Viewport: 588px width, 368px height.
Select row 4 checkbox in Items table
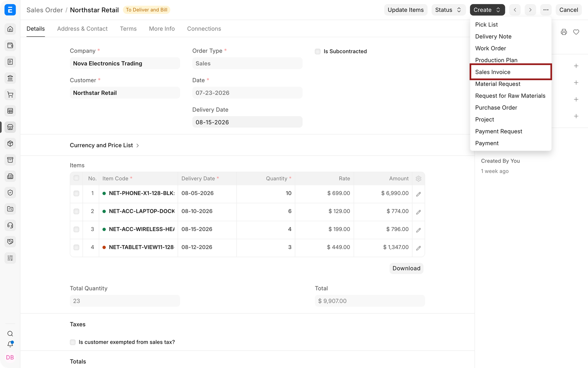coord(76,247)
